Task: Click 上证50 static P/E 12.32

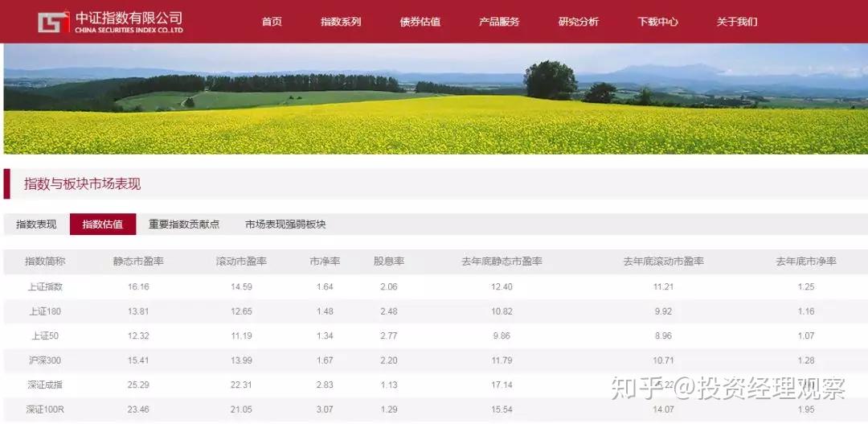Action: coord(138,335)
